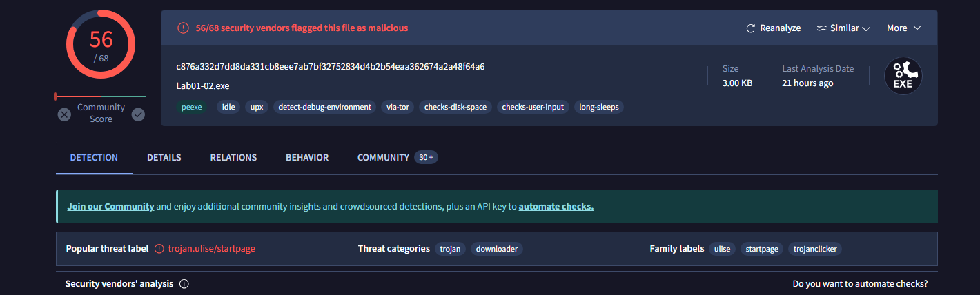Click the EXE file type icon

[x=903, y=76]
